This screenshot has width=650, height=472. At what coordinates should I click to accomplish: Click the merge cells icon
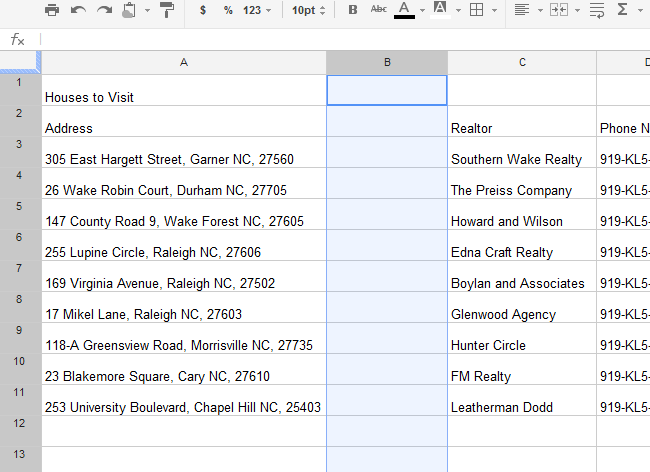coord(559,10)
